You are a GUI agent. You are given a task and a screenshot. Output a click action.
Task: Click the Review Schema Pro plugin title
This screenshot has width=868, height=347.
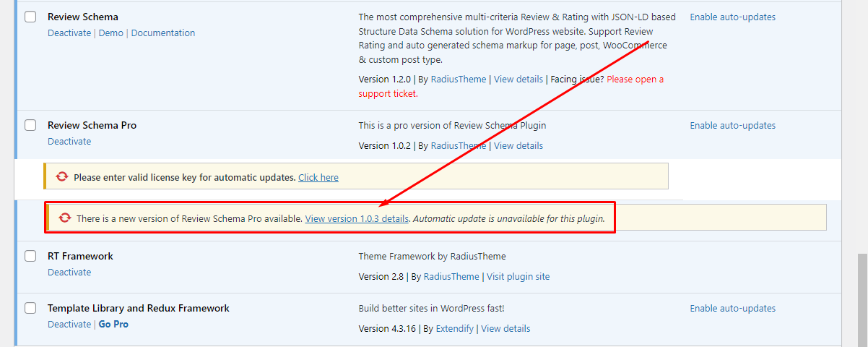pos(92,125)
